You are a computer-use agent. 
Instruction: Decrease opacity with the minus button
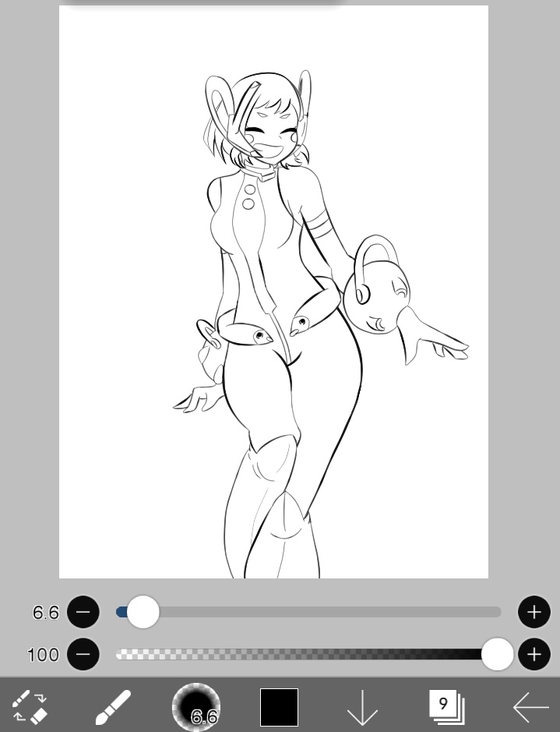pos(83,654)
